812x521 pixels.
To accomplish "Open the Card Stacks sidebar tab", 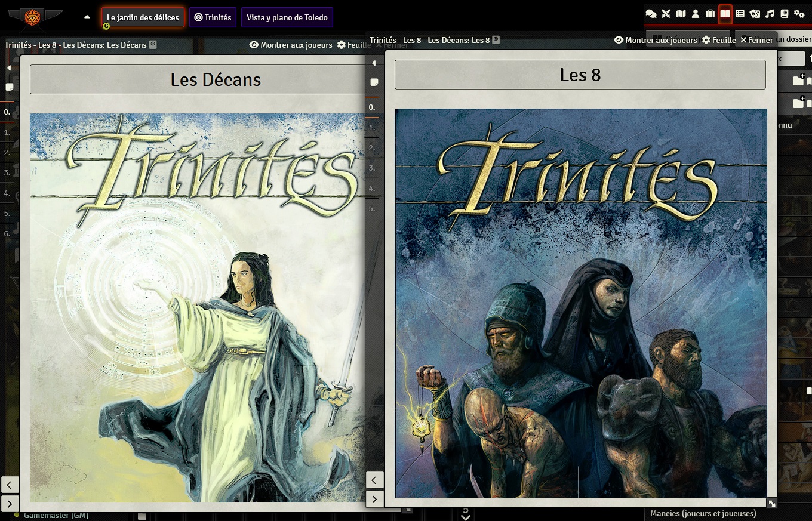I will click(x=755, y=14).
